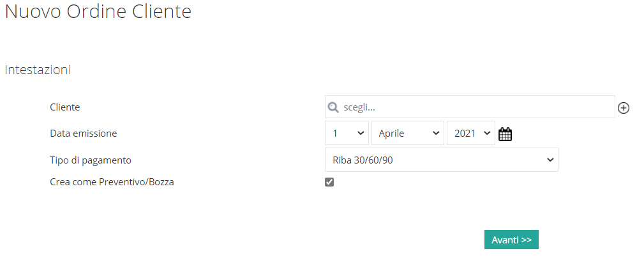644x260 pixels.
Task: Click the Nuovo Ordine Cliente page title
Action: (98, 11)
